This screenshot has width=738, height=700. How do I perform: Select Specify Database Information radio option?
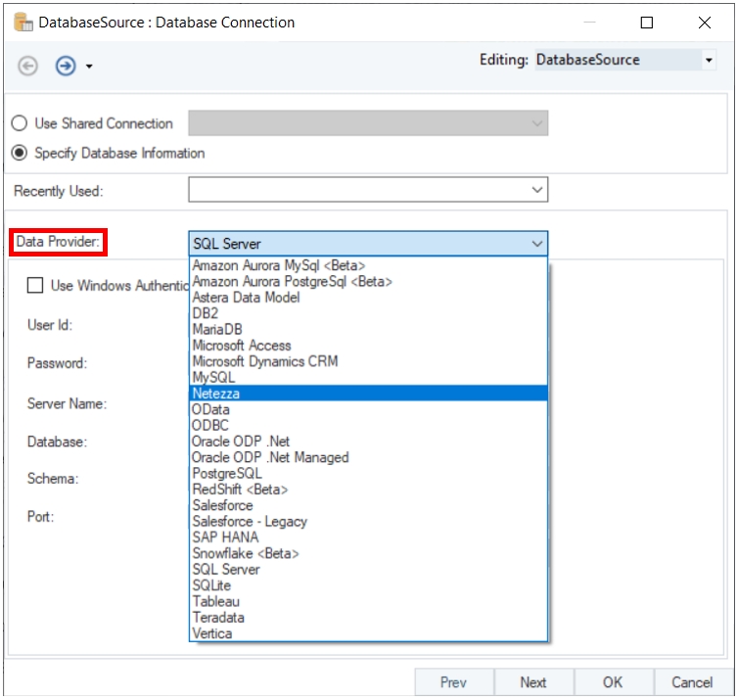(19, 153)
